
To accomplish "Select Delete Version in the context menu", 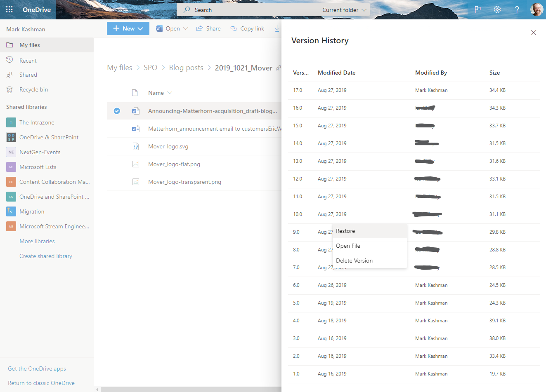I will (370, 261).
